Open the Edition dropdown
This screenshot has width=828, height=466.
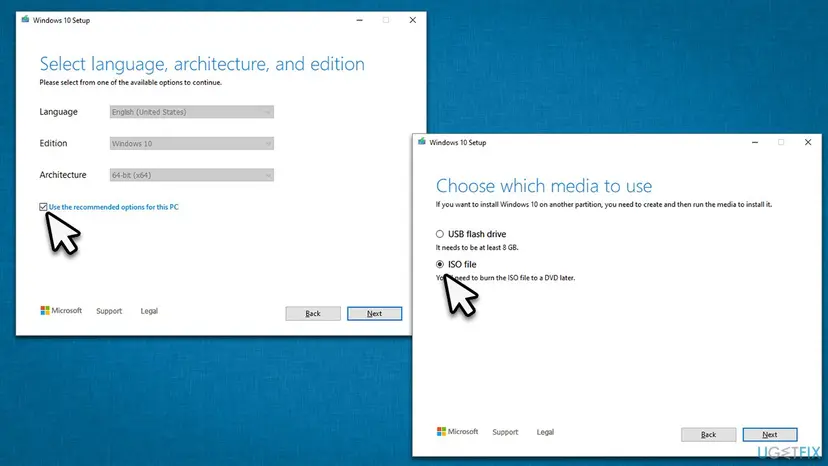192,143
